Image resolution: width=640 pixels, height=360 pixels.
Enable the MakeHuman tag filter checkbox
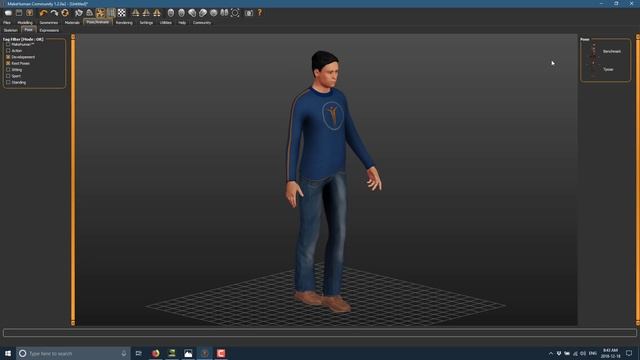8,44
